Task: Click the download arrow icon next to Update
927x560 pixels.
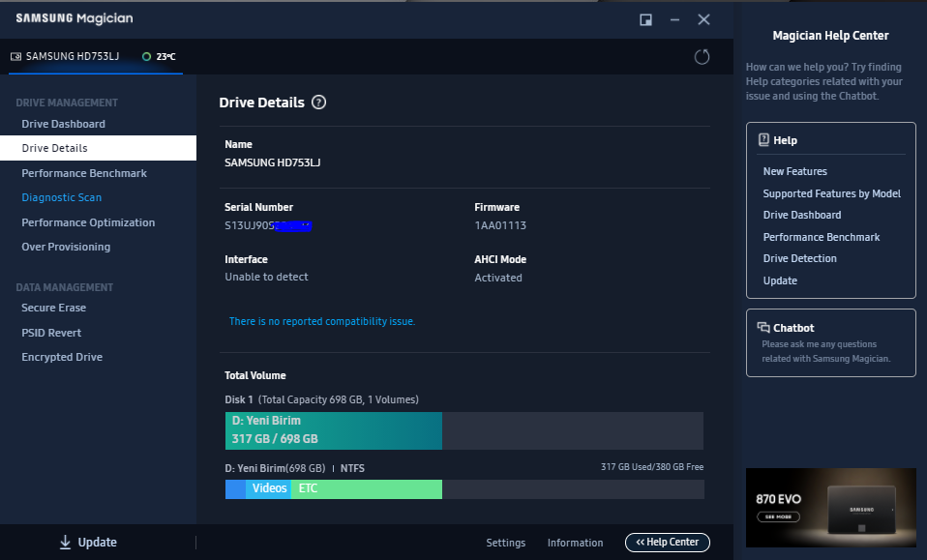Action: click(x=65, y=543)
